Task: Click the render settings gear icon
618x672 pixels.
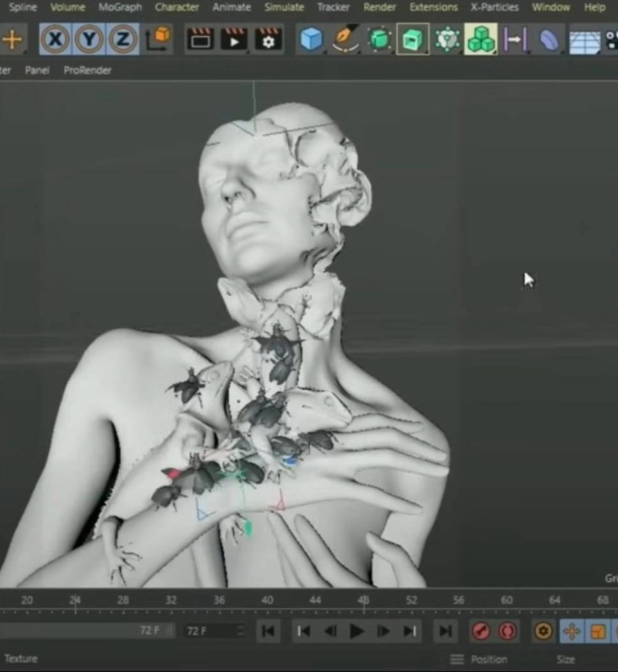Action: pyautogui.click(x=269, y=39)
